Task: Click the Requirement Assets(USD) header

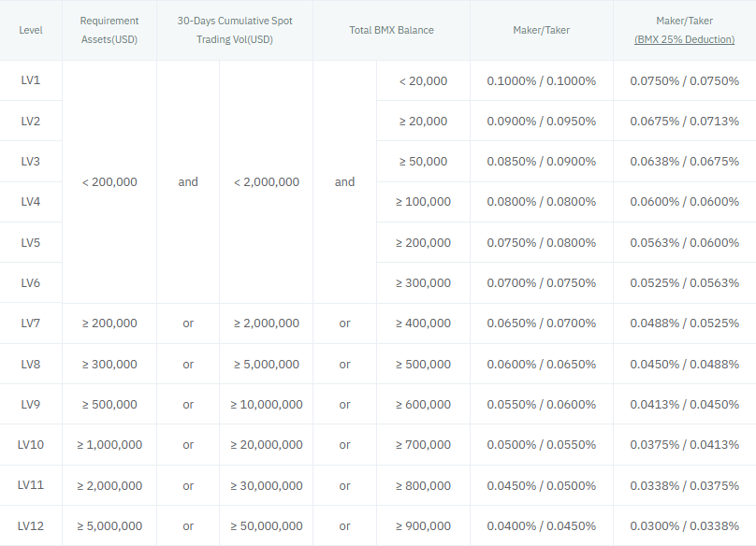Action: 109,29
